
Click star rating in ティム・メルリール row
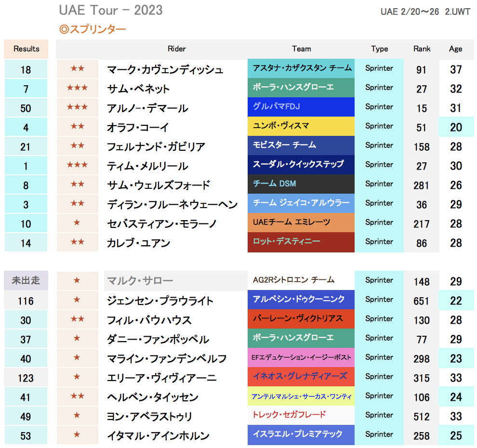77,165
